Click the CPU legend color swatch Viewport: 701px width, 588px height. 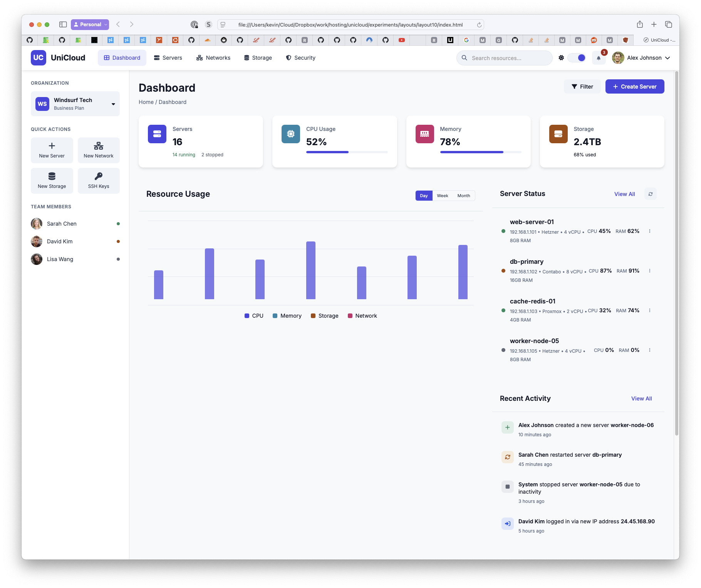(247, 316)
